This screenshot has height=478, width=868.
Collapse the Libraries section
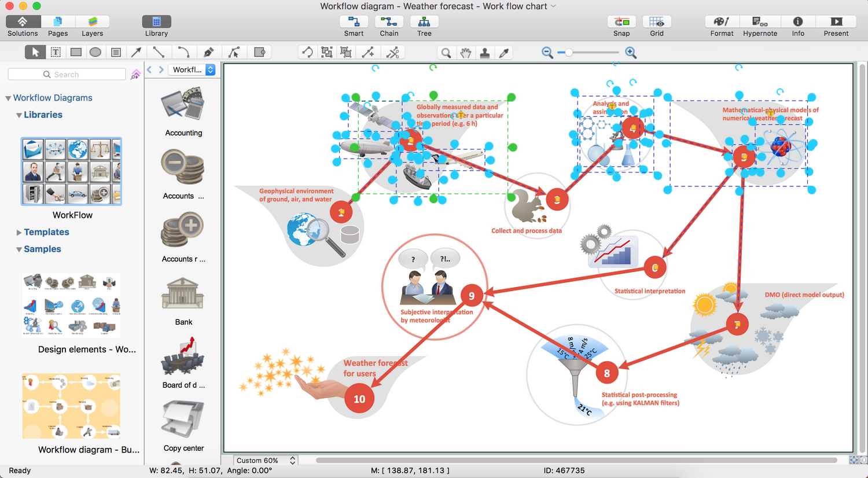(x=19, y=115)
